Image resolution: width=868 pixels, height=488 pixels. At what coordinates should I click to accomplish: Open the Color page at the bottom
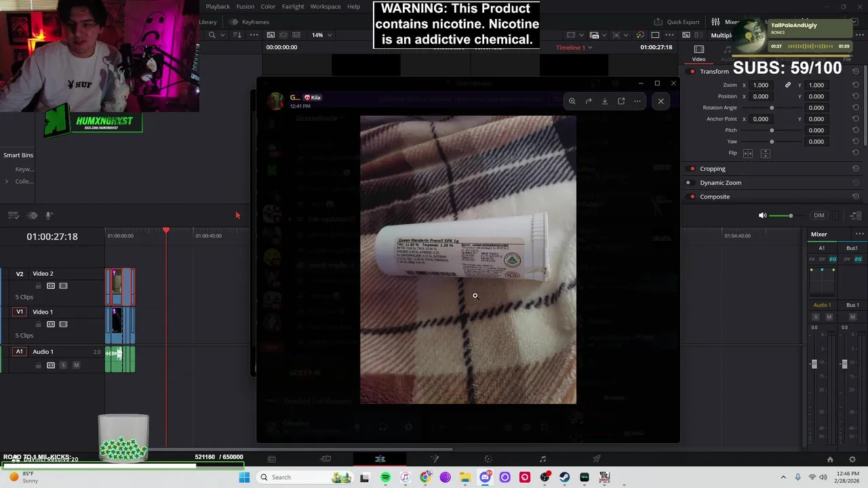coord(488,459)
